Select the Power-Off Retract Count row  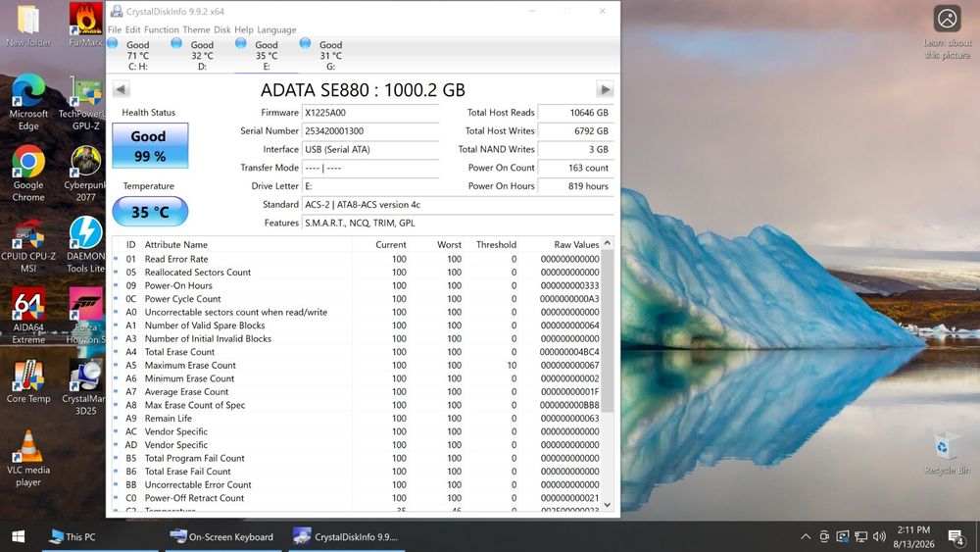coord(357,498)
